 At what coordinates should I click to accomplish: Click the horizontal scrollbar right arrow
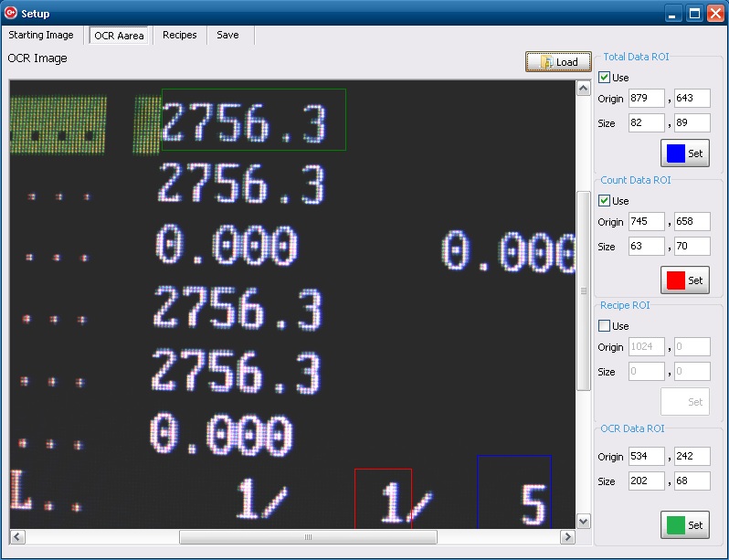(x=568, y=537)
